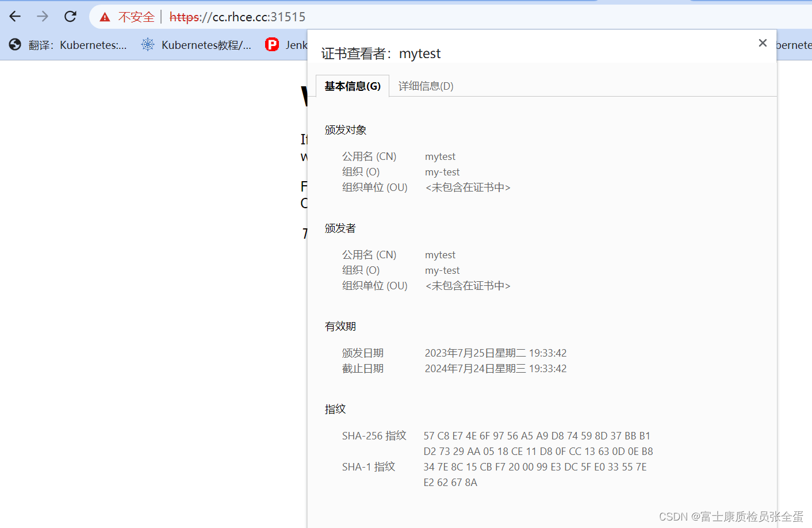812x528 pixels.
Task: Switch to the 基本信息(G) tab
Action: (x=353, y=86)
